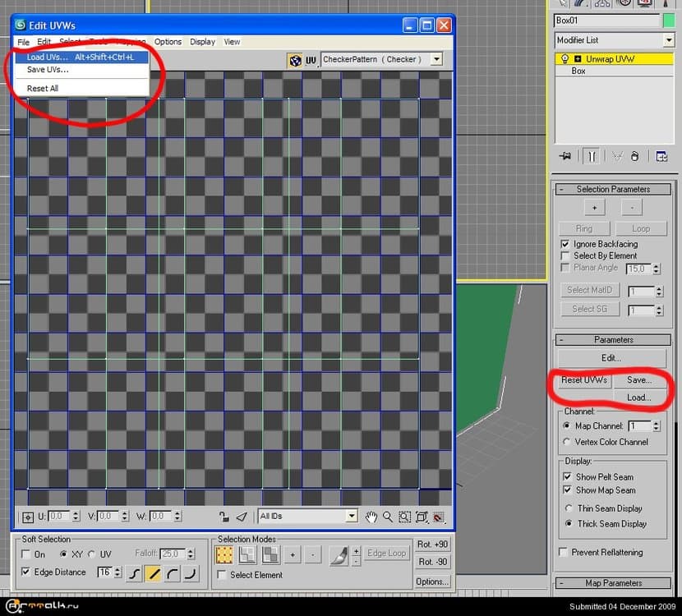Click the pin stack icon
Image resolution: width=682 pixels, height=616 pixels.
(564, 156)
